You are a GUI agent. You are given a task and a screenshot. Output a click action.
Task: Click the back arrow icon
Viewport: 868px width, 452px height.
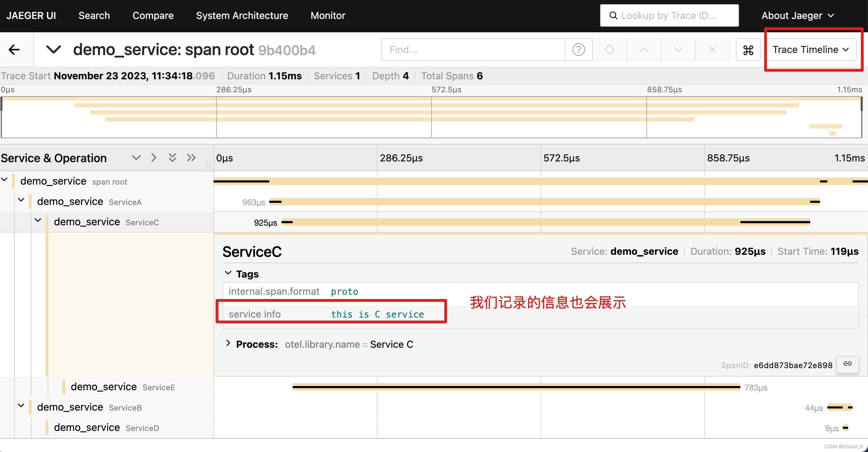point(14,50)
